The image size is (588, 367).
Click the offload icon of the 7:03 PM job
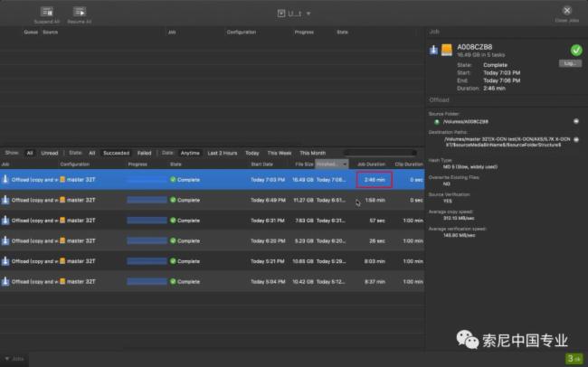click(5, 179)
